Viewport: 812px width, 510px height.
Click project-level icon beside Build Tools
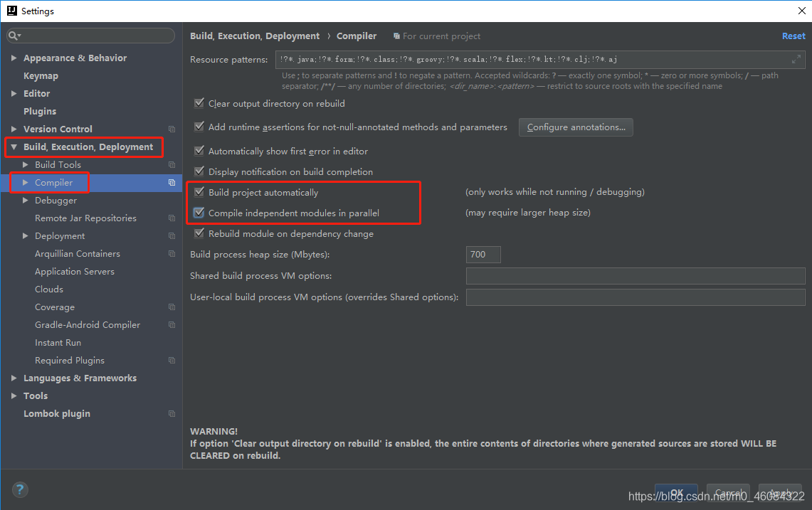coord(172,164)
